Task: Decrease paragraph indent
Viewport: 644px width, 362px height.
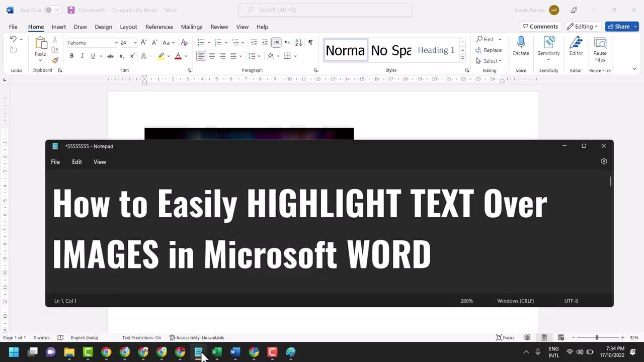Action: point(254,43)
